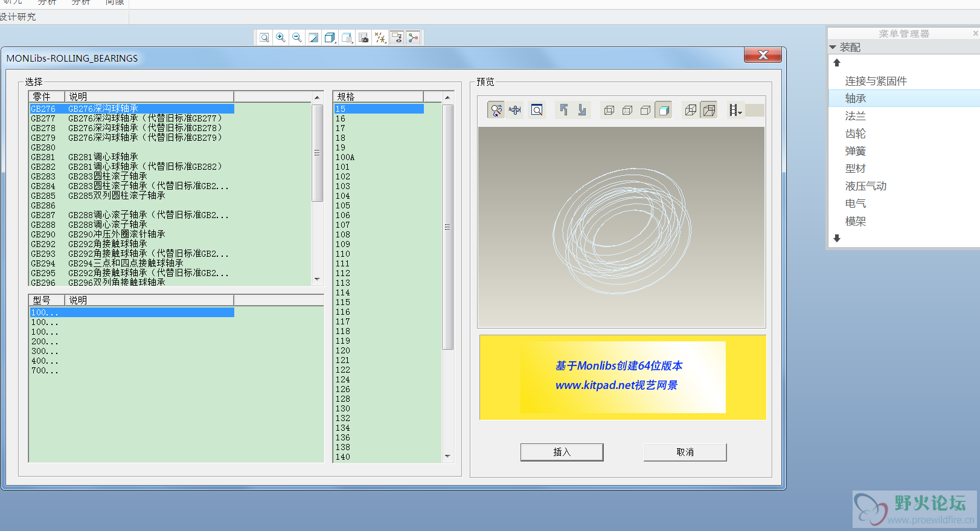
Task: Click the 设计研究 ribbon group label
Action: [18, 17]
